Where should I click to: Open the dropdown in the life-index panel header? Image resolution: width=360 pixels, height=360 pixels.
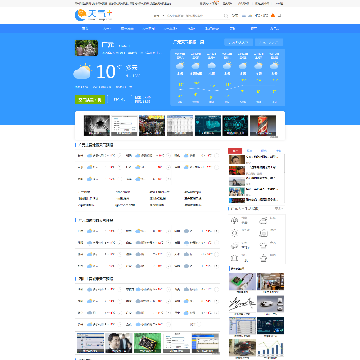279,209
